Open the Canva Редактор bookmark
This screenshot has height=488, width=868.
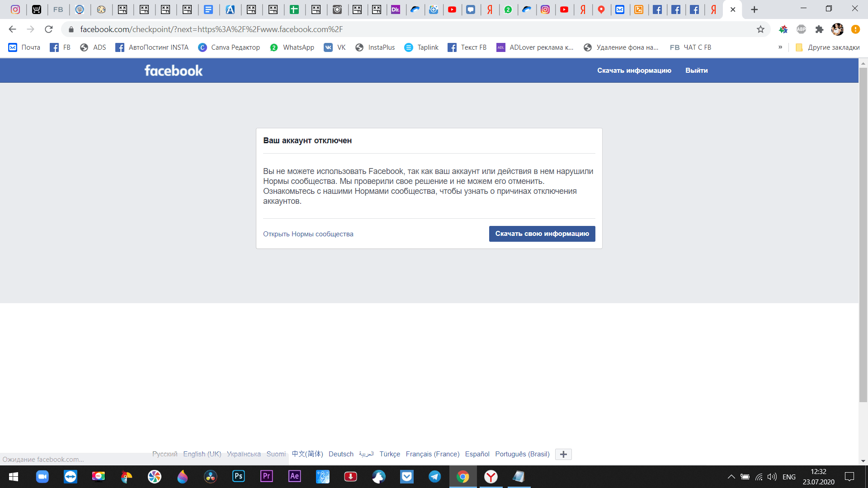click(x=229, y=47)
